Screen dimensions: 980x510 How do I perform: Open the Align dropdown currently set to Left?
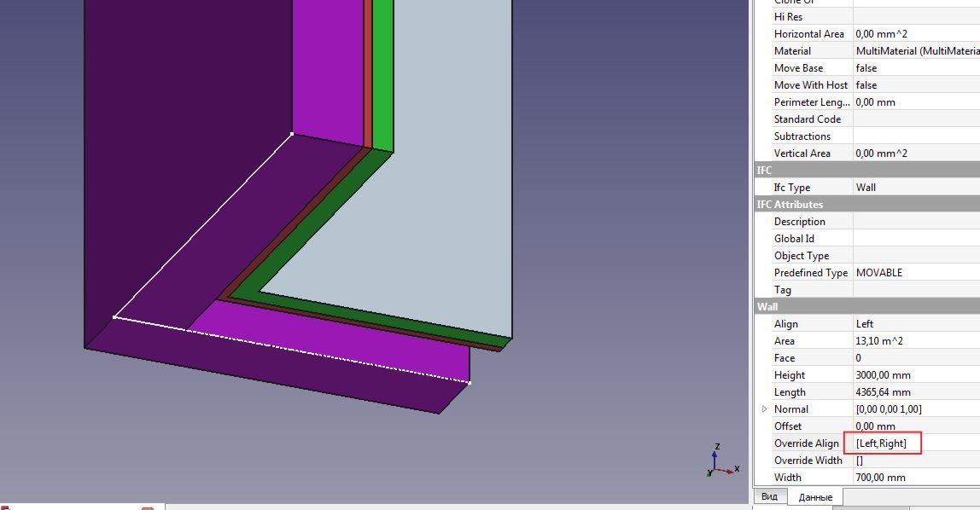(905, 323)
